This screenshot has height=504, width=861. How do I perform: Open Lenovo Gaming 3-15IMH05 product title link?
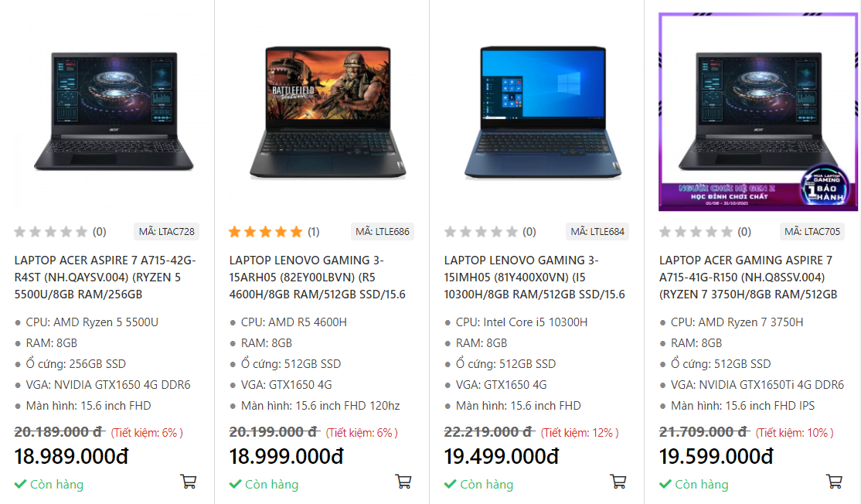click(x=534, y=277)
